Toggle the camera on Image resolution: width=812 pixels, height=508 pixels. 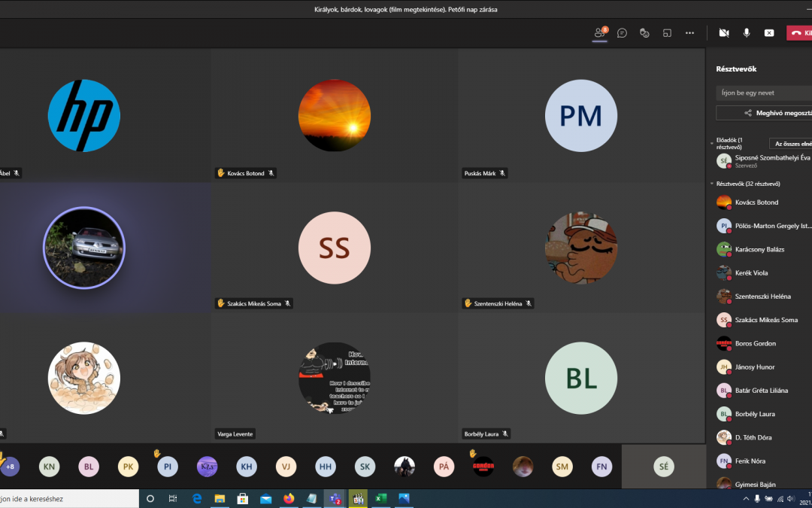724,32
